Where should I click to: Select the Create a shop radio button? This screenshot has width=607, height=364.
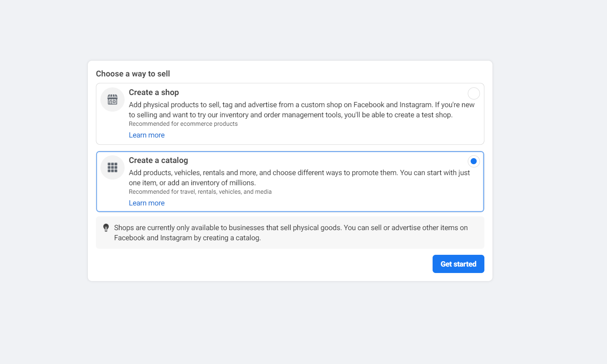(473, 93)
